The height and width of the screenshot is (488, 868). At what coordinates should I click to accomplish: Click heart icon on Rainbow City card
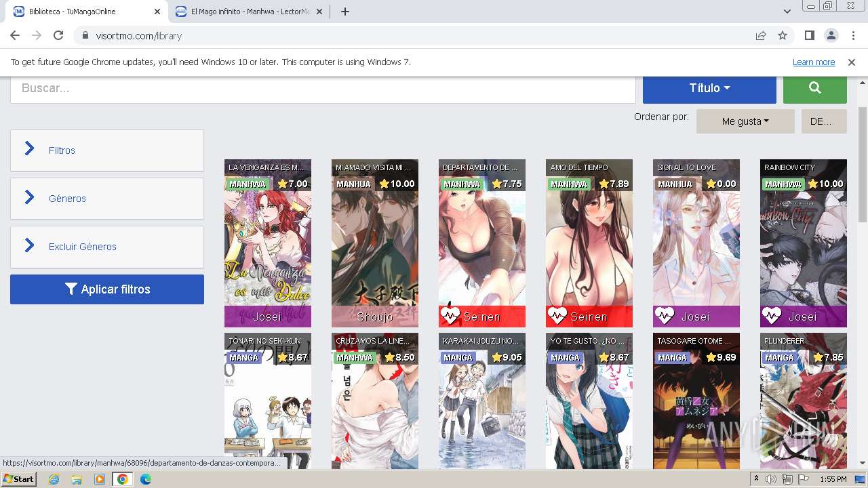tap(772, 316)
